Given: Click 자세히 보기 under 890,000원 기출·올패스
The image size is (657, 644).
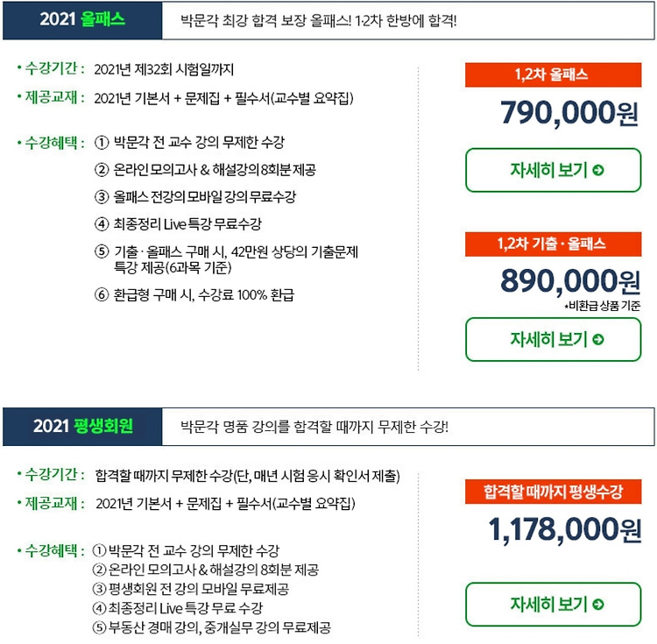Looking at the screenshot, I should [x=553, y=339].
